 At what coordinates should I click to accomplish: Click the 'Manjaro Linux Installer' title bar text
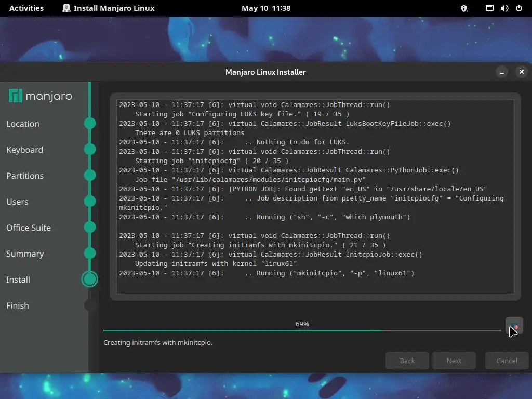[265, 72]
